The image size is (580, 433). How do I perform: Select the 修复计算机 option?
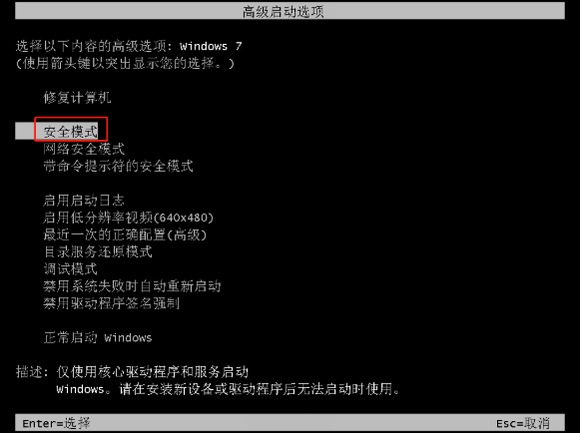pos(77,98)
